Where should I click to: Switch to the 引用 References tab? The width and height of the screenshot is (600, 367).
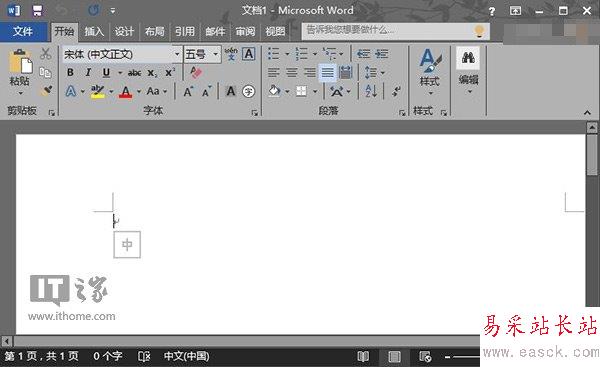[185, 31]
